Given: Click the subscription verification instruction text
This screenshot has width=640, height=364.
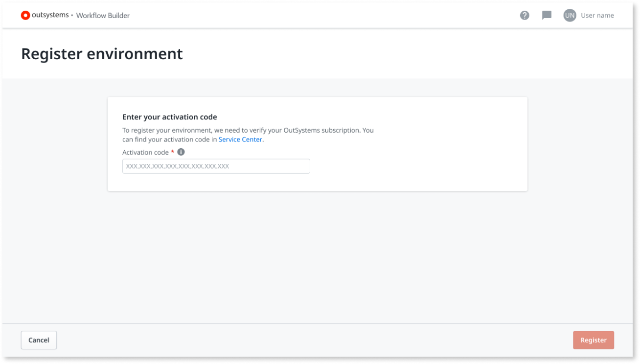Looking at the screenshot, I should click(248, 130).
